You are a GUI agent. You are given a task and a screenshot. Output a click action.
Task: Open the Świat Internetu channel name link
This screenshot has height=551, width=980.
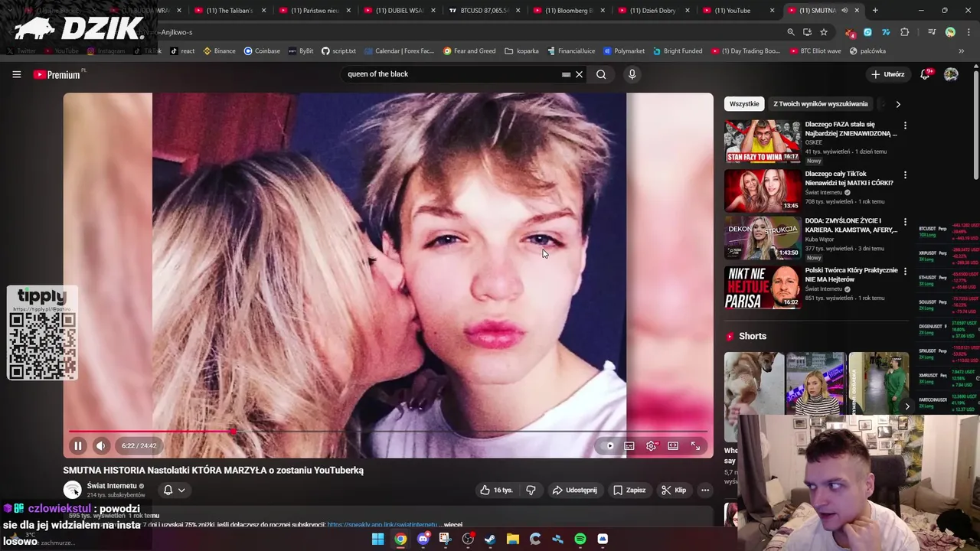click(x=111, y=485)
